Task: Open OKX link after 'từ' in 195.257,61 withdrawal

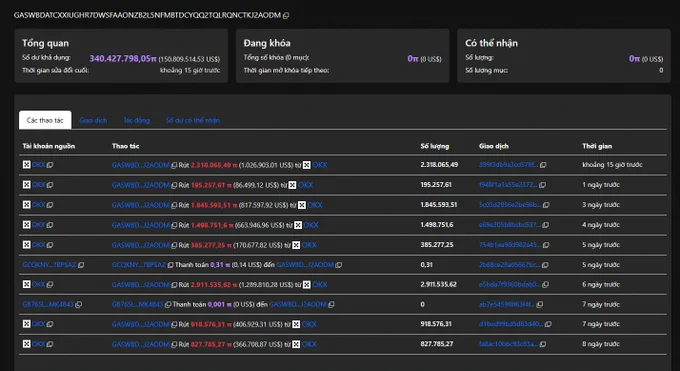Action: click(305, 185)
